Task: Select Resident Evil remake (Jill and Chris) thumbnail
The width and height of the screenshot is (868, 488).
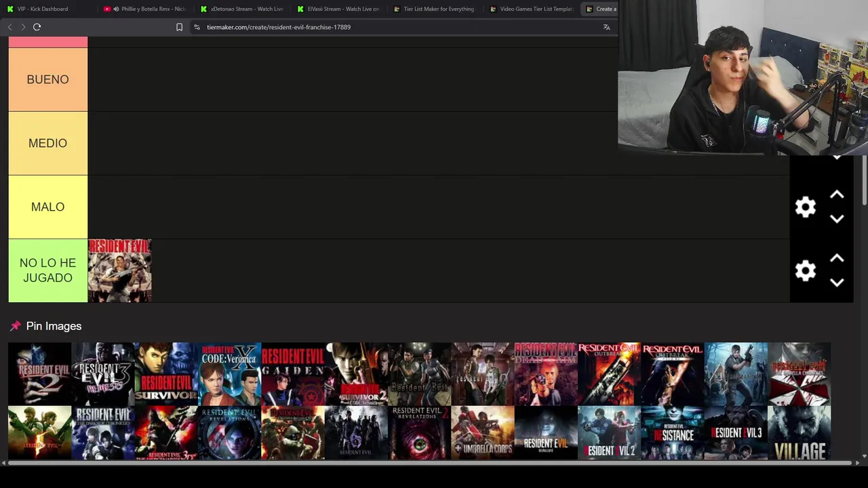Action: (x=420, y=373)
